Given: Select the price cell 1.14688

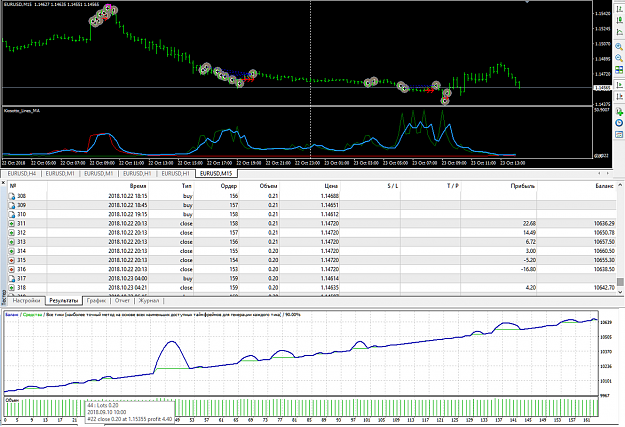Looking at the screenshot, I should (x=329, y=196).
